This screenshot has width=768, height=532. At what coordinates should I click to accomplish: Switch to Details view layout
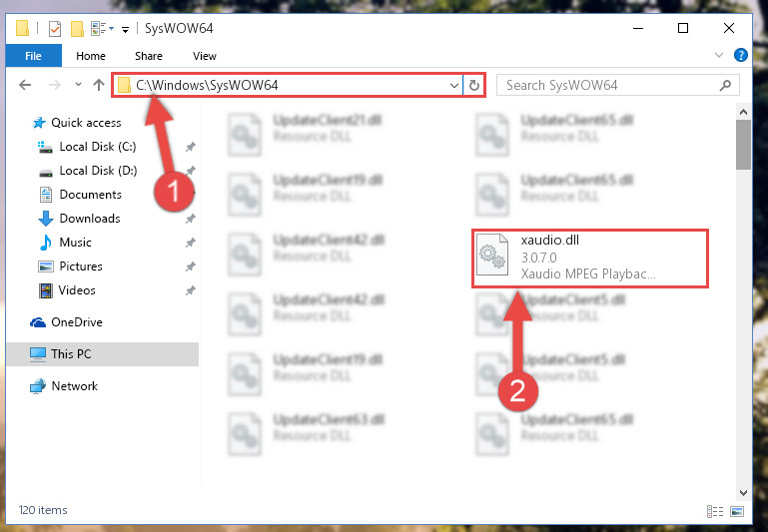[x=715, y=511]
